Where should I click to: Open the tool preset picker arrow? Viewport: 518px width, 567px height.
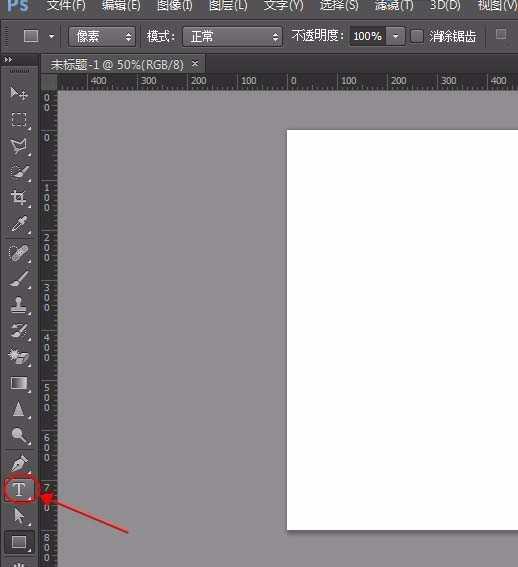[52, 37]
